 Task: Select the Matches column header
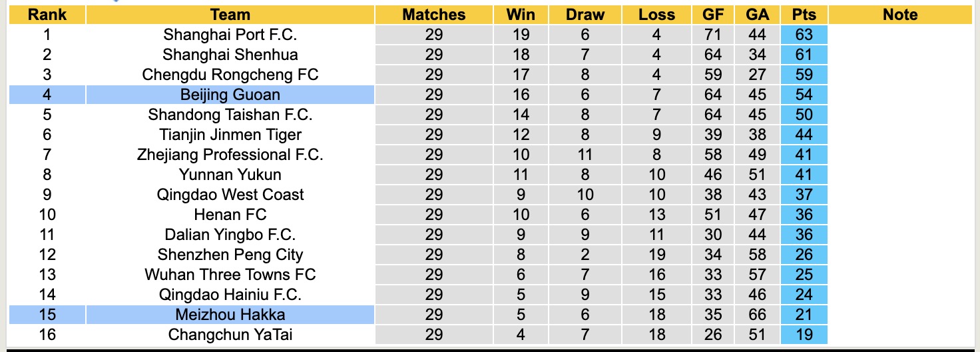(x=433, y=15)
